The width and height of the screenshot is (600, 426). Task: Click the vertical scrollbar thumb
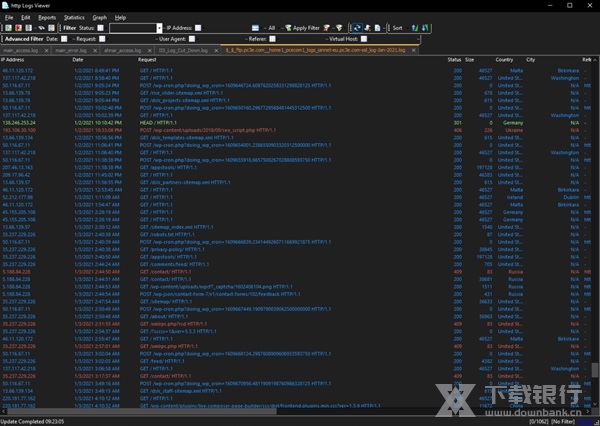[x=595, y=370]
